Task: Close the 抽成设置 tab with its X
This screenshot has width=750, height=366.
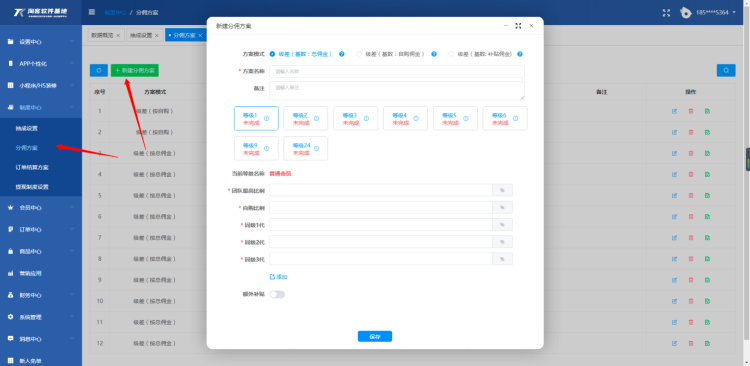Action: 156,35
